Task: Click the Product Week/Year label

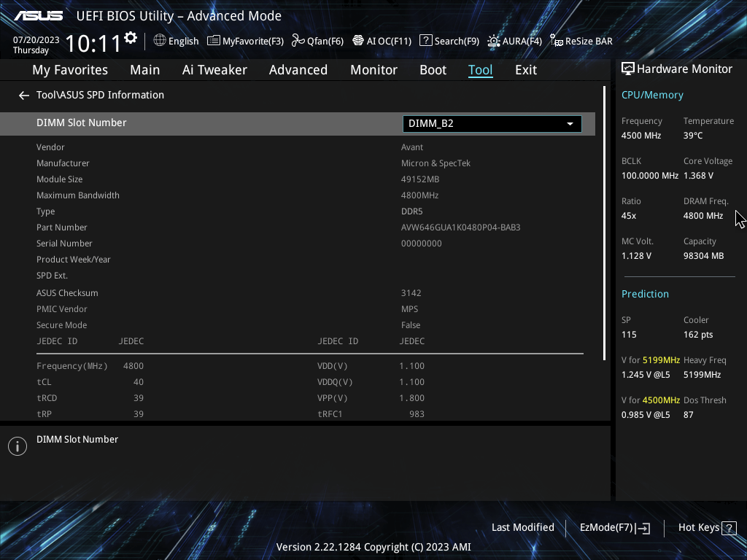Action: click(x=74, y=260)
